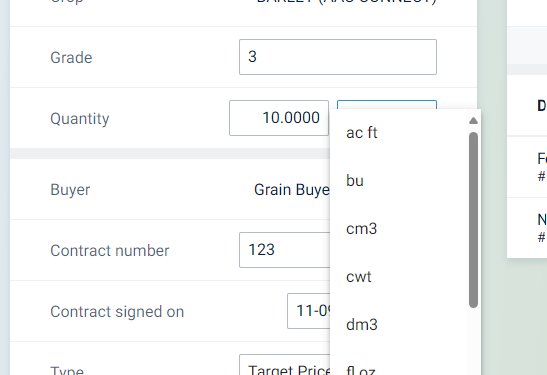Pick the 'cm3' unit option
Screen dimensions: 547x375
pyautogui.click(x=398, y=229)
